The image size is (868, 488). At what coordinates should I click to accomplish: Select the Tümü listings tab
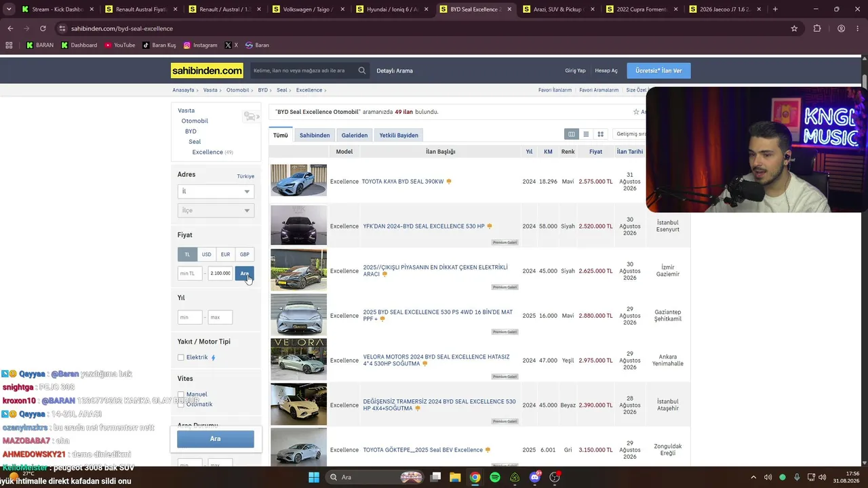coord(281,135)
